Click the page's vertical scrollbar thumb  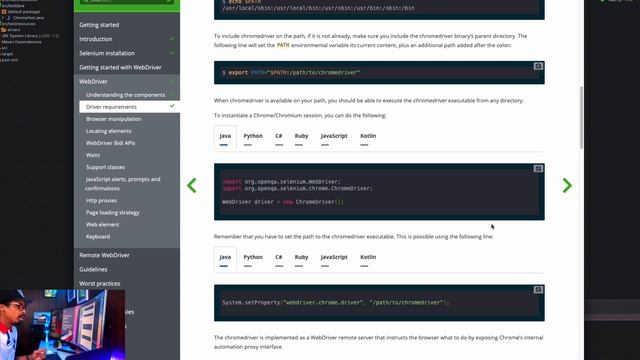[x=581, y=118]
